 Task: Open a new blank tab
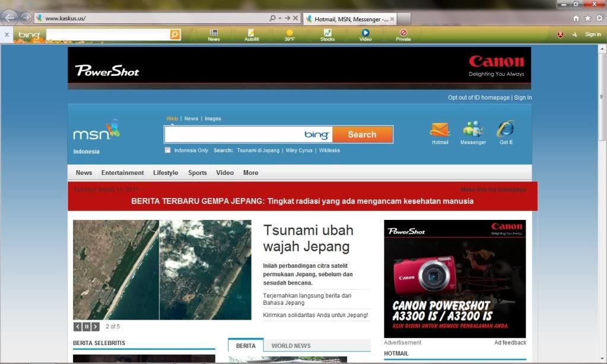pos(403,18)
